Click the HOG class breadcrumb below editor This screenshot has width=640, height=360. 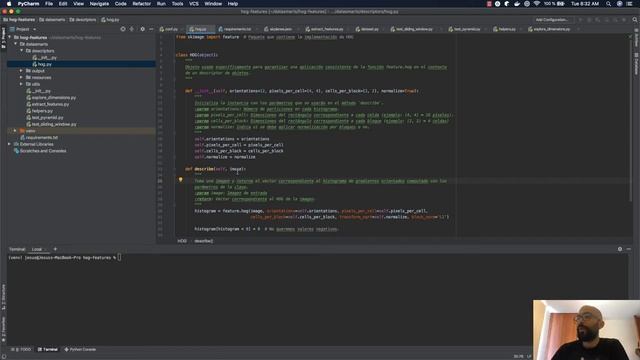(x=182, y=241)
